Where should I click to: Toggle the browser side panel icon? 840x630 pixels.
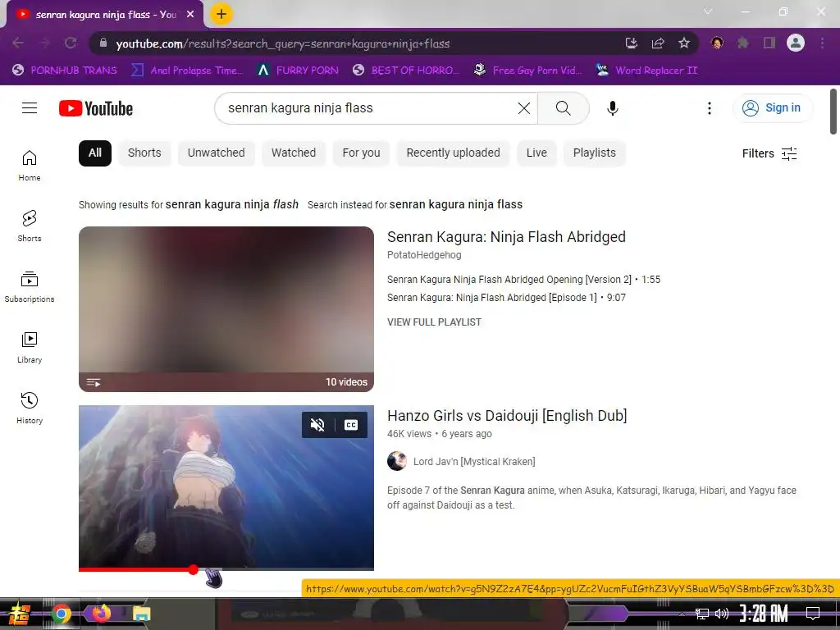[x=769, y=43]
